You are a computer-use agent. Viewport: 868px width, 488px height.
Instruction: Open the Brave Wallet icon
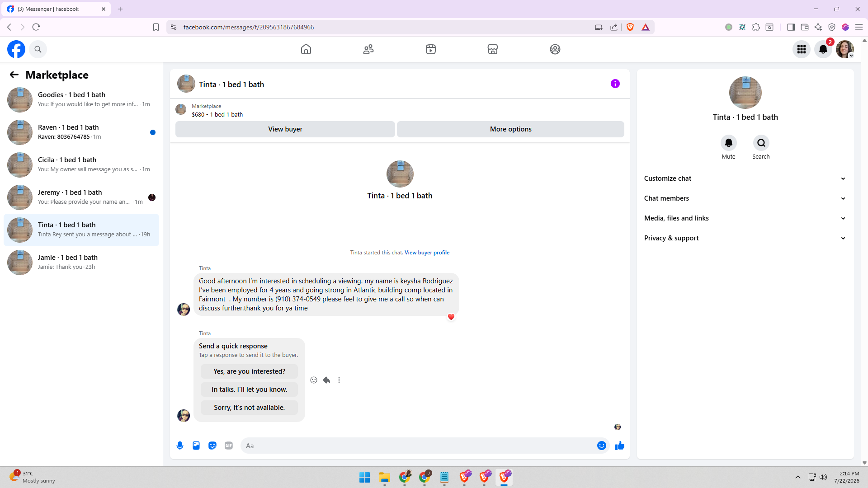[x=805, y=27]
